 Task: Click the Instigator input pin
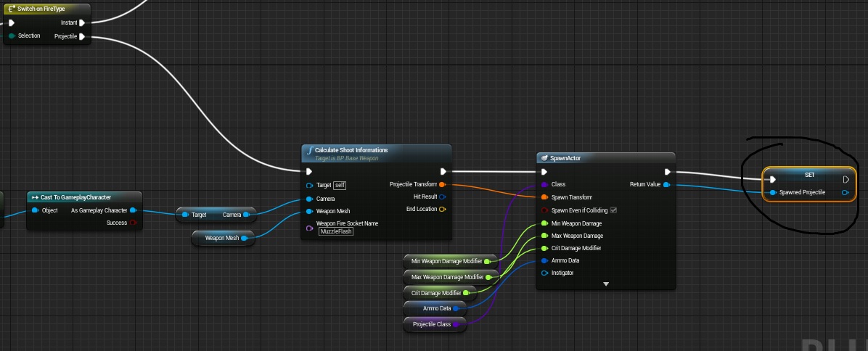tap(545, 273)
